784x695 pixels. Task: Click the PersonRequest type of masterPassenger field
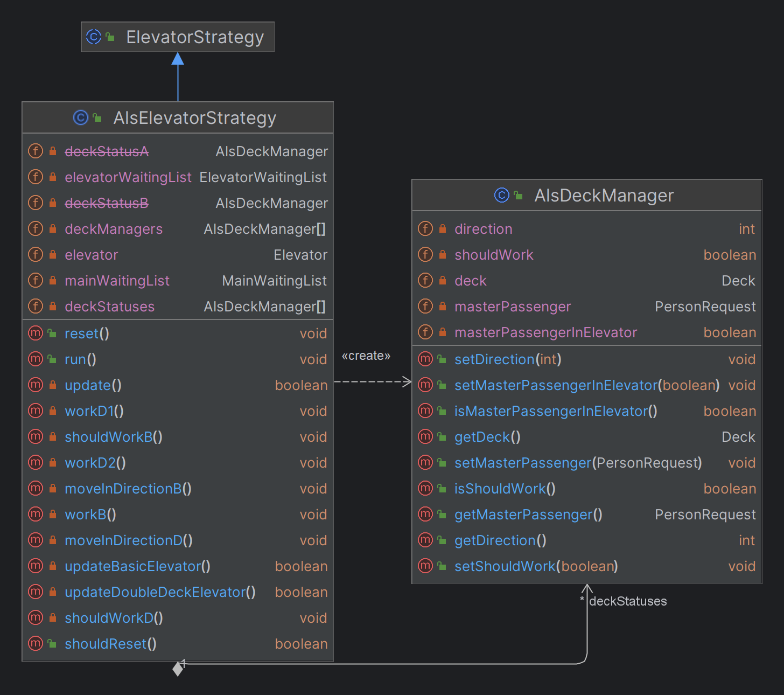705,307
